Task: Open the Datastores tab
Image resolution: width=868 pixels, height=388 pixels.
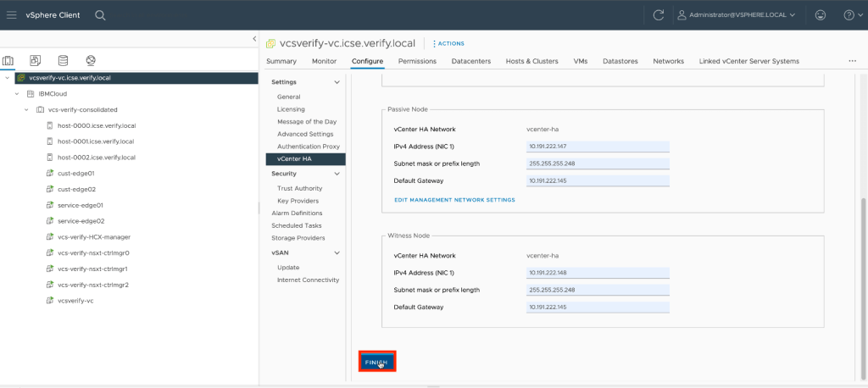Action: tap(620, 62)
